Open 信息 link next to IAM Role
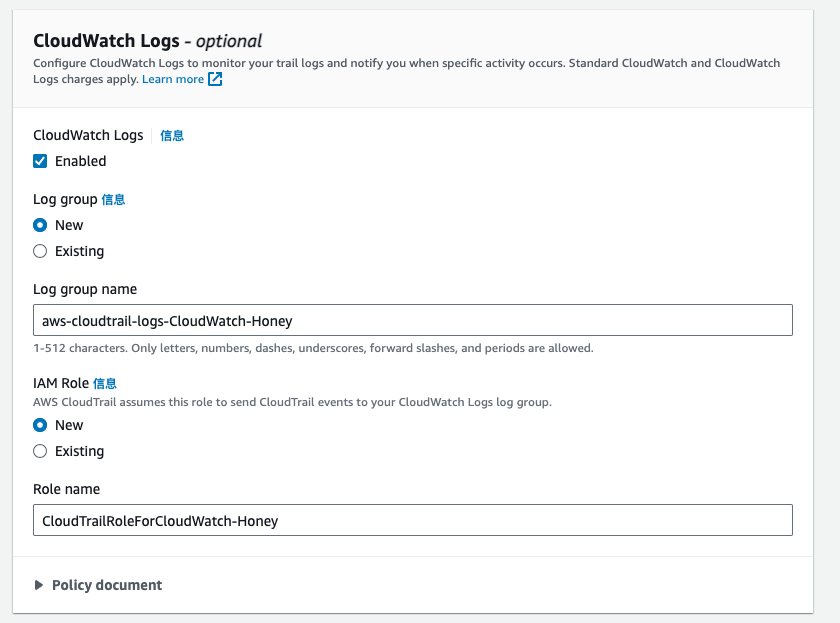Image resolution: width=840 pixels, height=623 pixels. [105, 383]
